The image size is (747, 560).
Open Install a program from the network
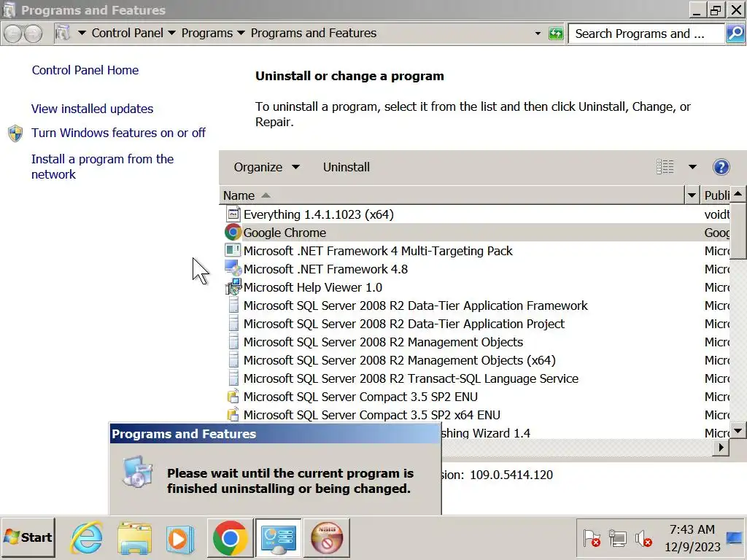(x=102, y=167)
